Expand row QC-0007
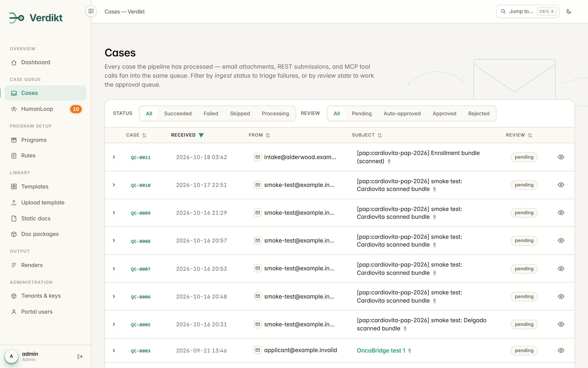Screen dimensions: 588x368 pos(114,269)
